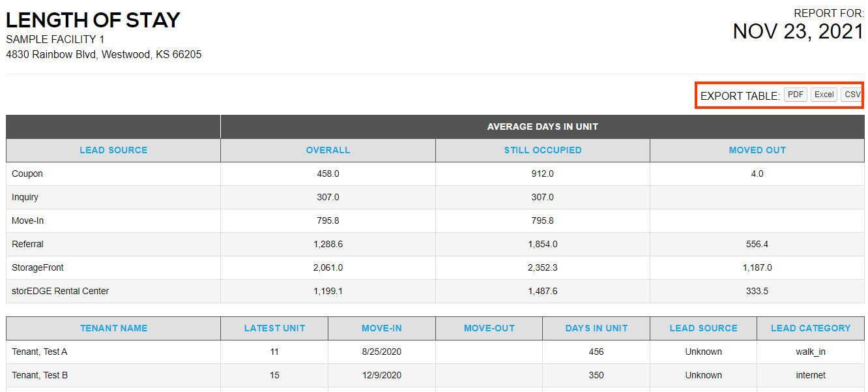This screenshot has width=868, height=392.
Task: Click Unknown lead source for Test A
Action: pyautogui.click(x=704, y=352)
